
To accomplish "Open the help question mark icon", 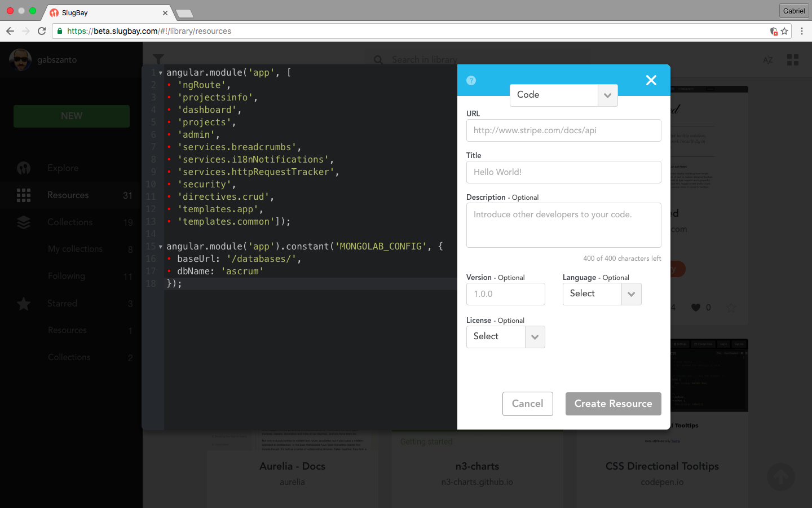I will click(x=471, y=81).
